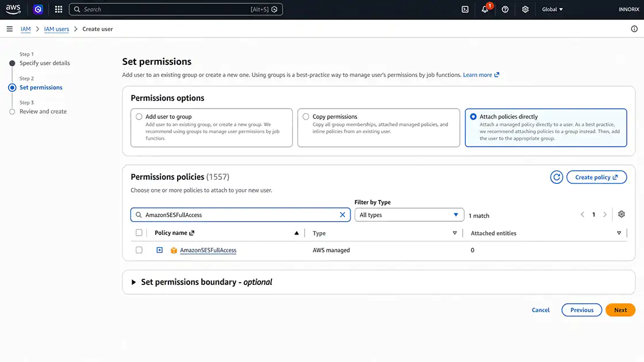The width and height of the screenshot is (644, 362).
Task: Clear the policy search text
Action: (342, 215)
